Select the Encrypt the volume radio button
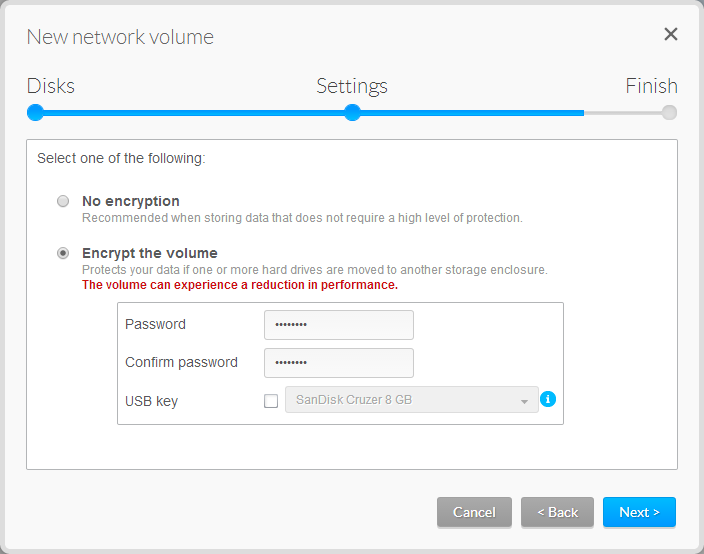 tap(63, 253)
